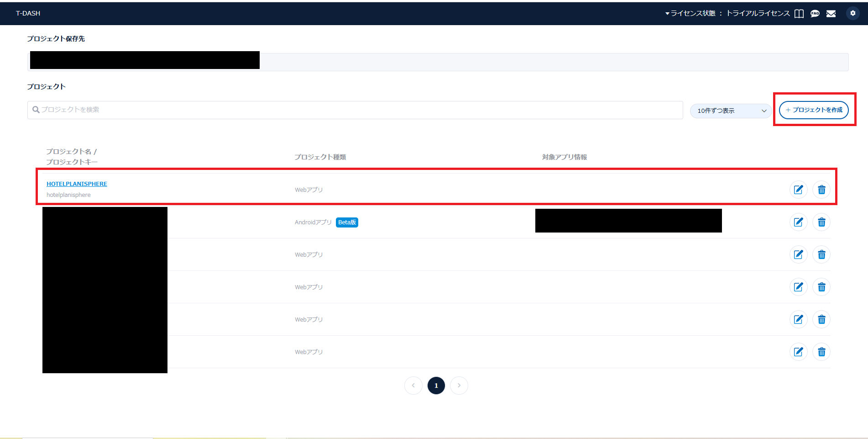The image size is (868, 439).
Task: Open the HOTELPLANISPHERE project link
Action: (x=77, y=184)
